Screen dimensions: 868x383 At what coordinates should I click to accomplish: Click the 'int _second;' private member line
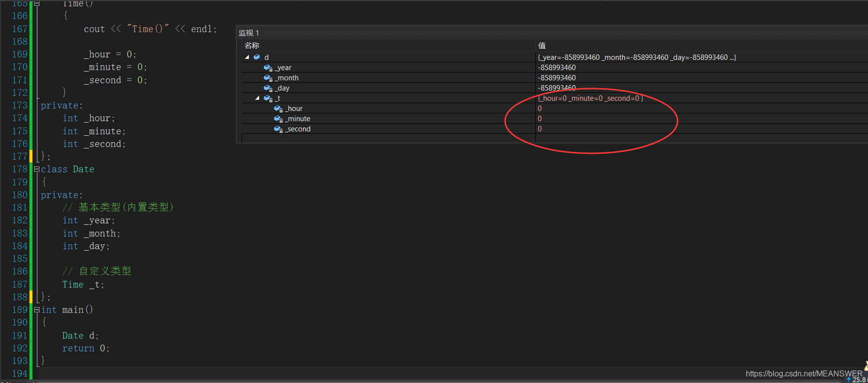(94, 144)
